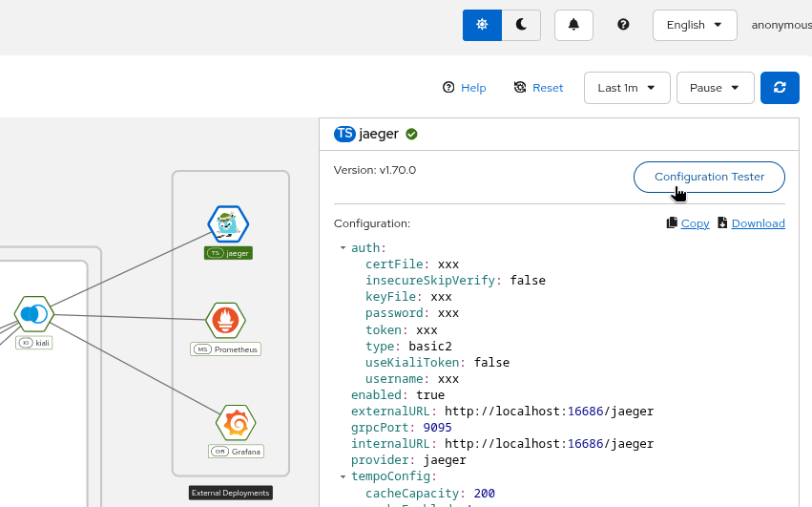Click the jaeger node icon in graph
Screen dimensions: 812x507
point(228,224)
